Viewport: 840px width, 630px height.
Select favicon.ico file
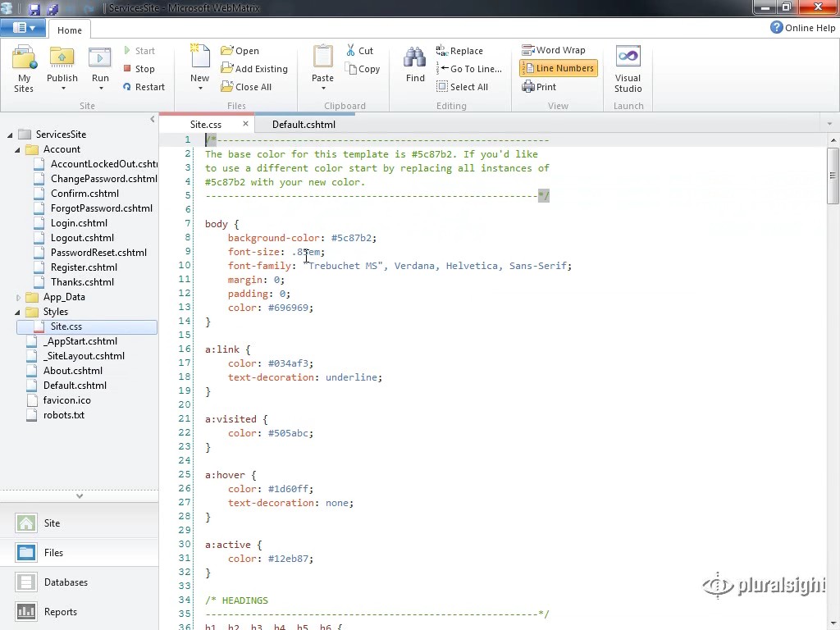click(x=67, y=400)
